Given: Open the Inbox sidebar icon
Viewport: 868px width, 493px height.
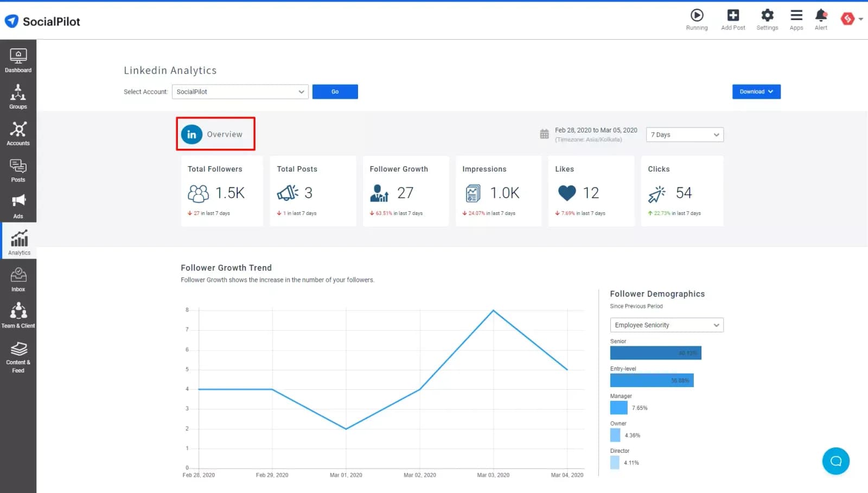Looking at the screenshot, I should pyautogui.click(x=18, y=279).
